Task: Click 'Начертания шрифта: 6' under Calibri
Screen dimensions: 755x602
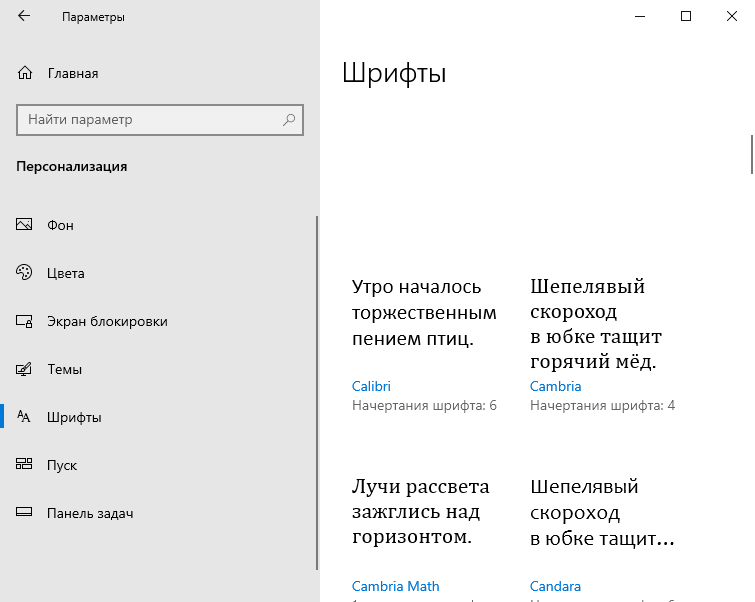Action: [424, 406]
